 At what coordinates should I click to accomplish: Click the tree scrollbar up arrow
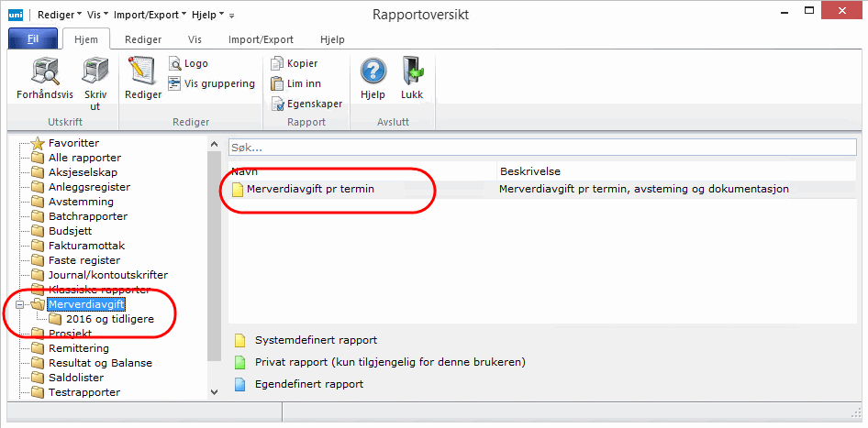(214, 144)
